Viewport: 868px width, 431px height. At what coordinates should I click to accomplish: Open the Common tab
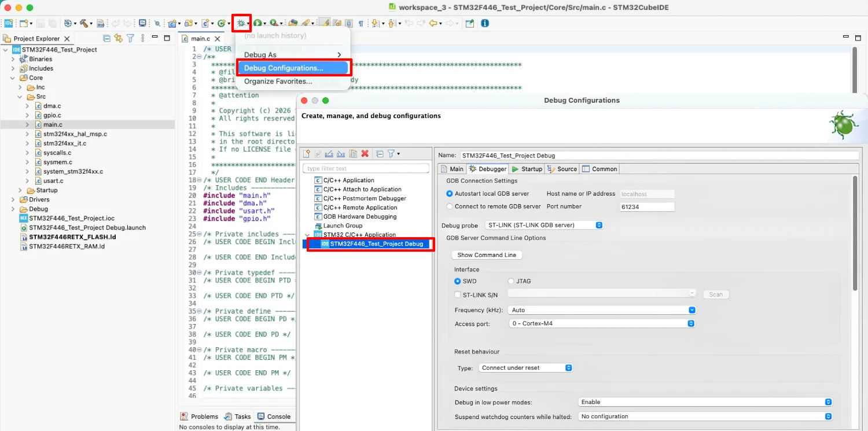click(x=599, y=169)
